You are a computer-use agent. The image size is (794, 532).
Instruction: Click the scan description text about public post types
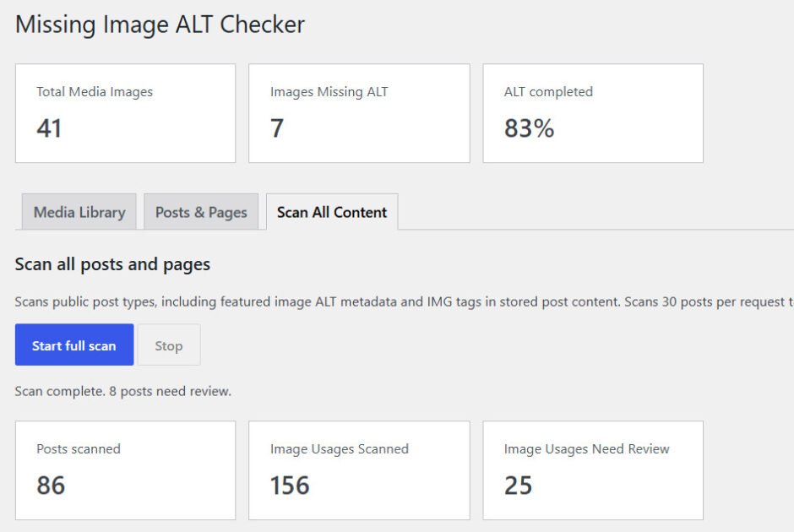(x=404, y=301)
